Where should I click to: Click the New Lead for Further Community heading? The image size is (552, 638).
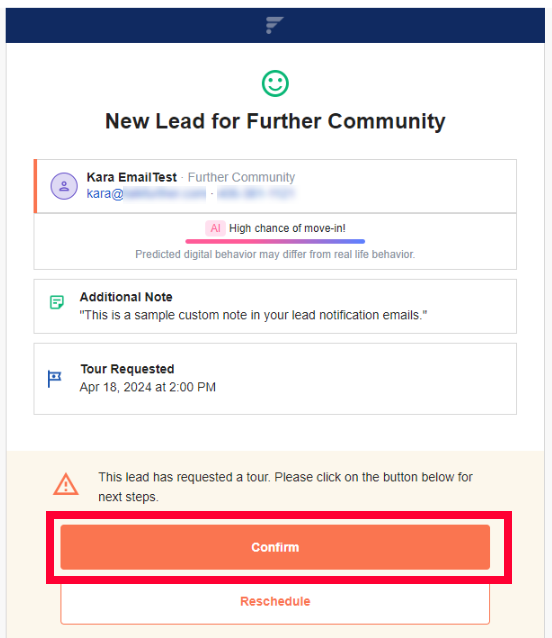(275, 121)
